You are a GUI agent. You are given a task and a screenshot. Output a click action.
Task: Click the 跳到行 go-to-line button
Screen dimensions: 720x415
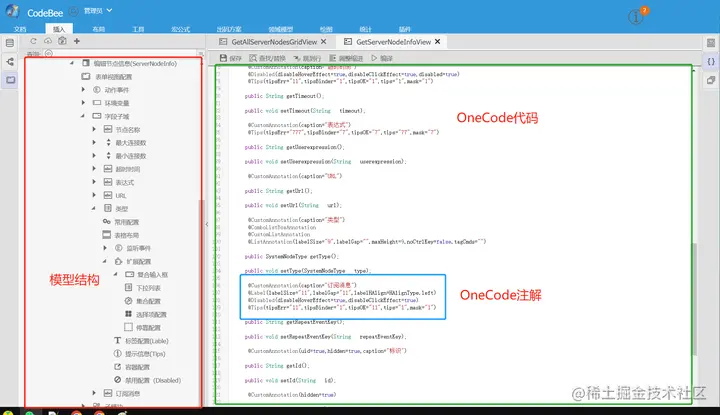pyautogui.click(x=307, y=58)
